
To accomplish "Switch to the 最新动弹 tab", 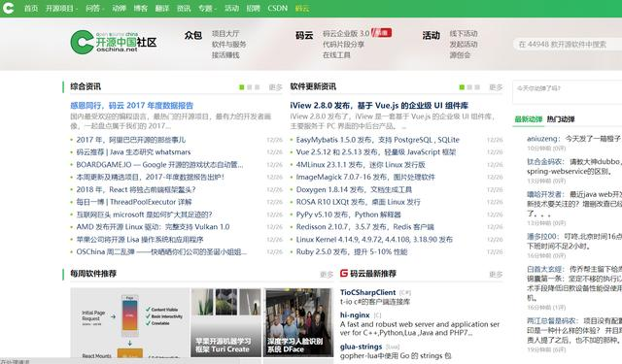I will pyautogui.click(x=528, y=119).
